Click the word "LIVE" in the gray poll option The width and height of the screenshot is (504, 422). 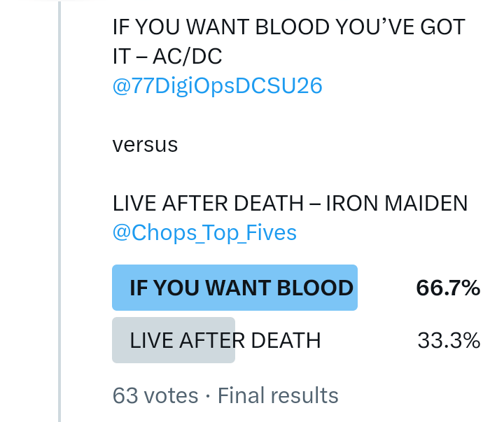(x=151, y=341)
